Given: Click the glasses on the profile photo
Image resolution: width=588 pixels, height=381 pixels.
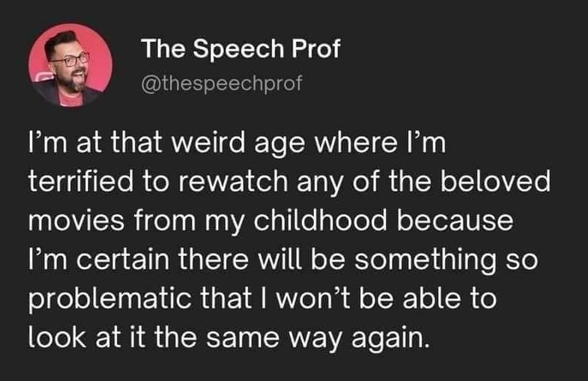Looking at the screenshot, I should (73, 59).
